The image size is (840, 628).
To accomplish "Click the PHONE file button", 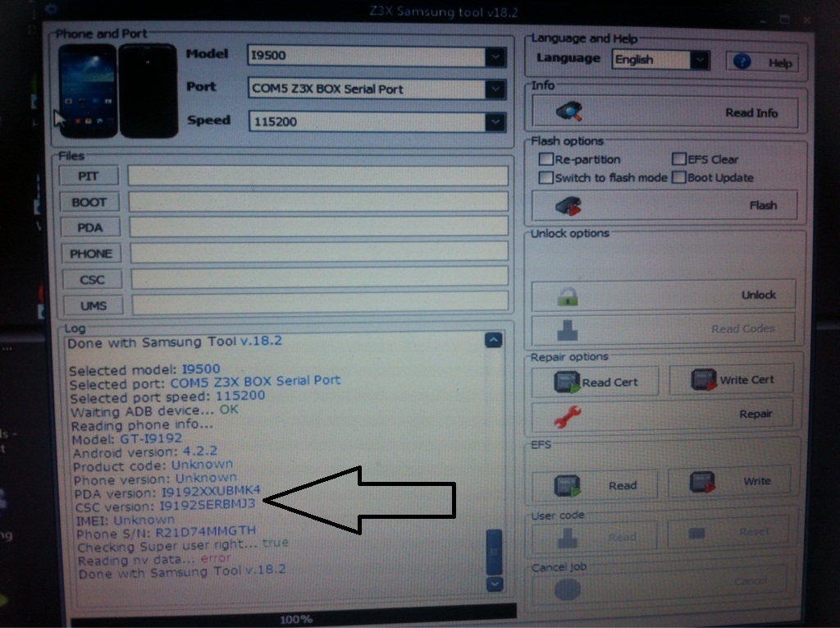I will pos(92,253).
